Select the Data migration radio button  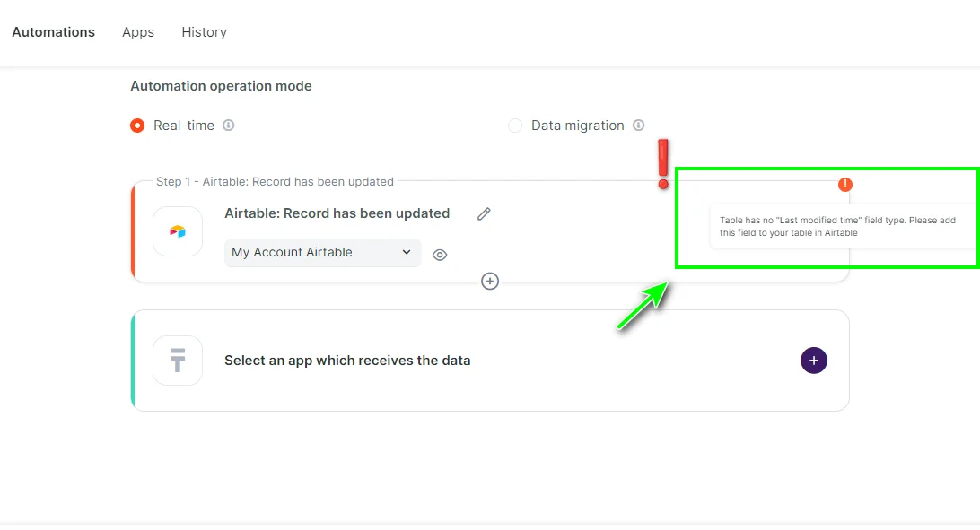click(x=515, y=126)
